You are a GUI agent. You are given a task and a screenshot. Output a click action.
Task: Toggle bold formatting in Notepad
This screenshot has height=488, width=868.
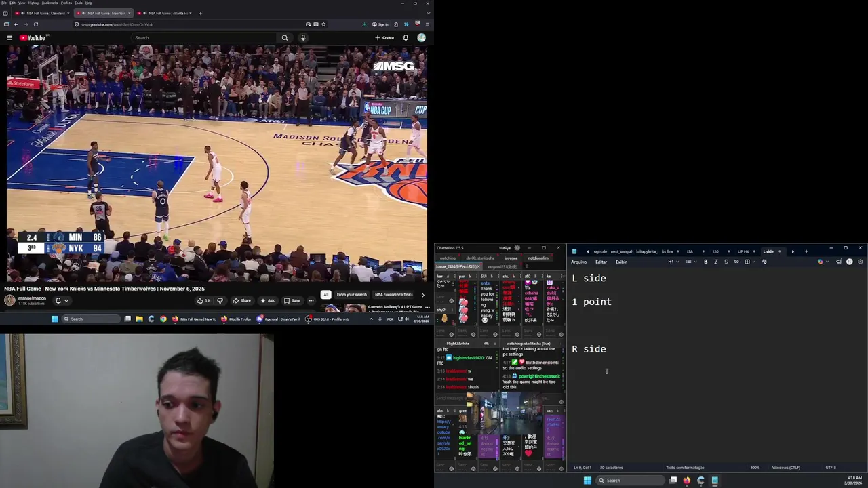(705, 262)
